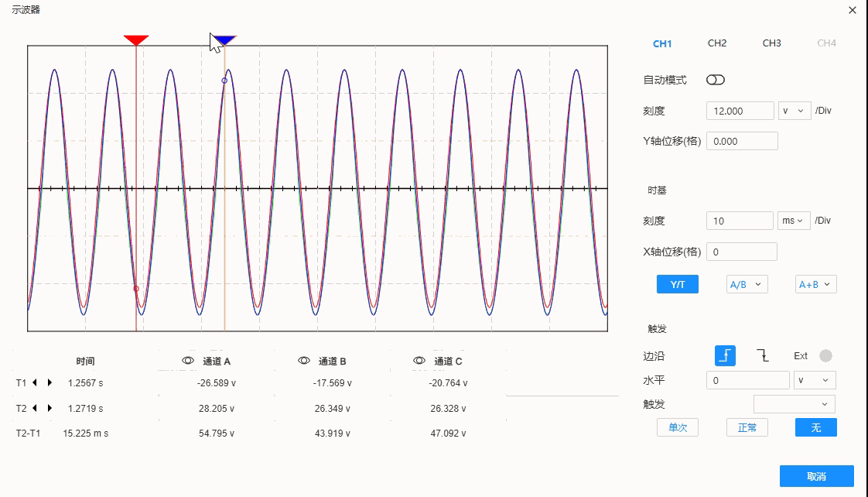Click the rising edge trigger icon
The image size is (868, 497).
(725, 356)
